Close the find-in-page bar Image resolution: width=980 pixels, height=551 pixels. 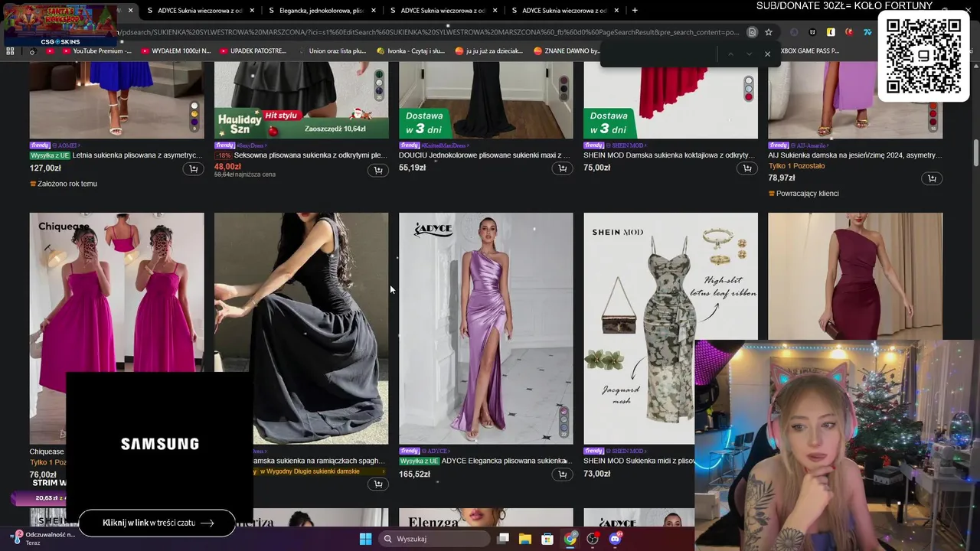[767, 54]
